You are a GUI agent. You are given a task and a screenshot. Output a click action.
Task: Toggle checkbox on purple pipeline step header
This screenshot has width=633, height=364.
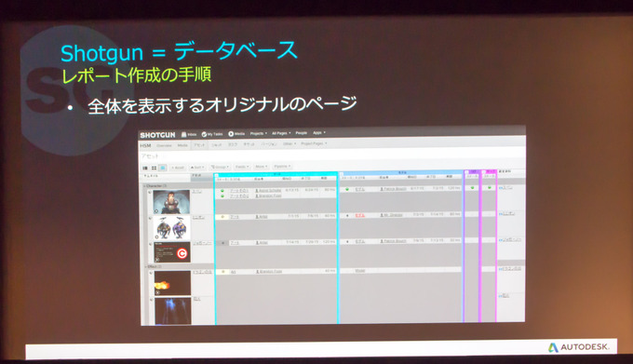pos(466,172)
